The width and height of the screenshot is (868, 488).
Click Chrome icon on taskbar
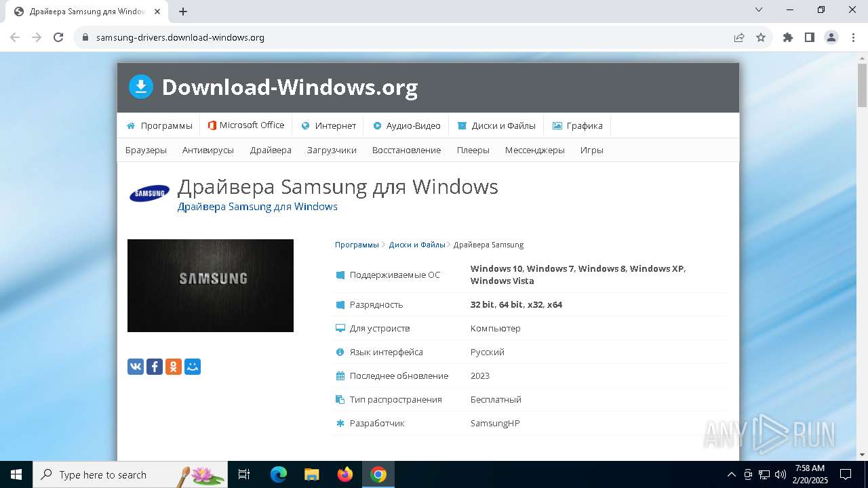click(378, 474)
